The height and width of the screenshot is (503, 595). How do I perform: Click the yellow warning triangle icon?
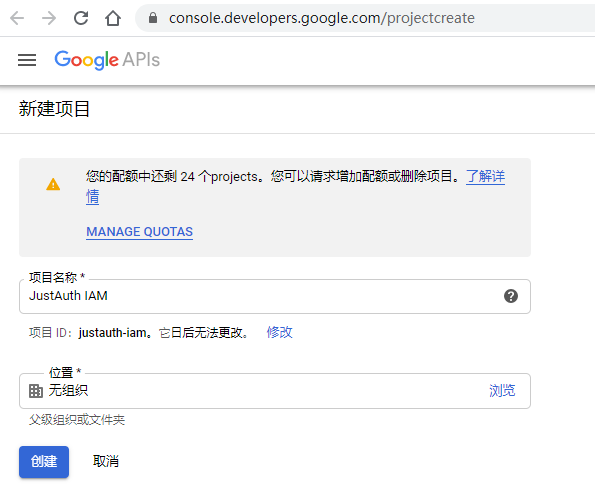pyautogui.click(x=53, y=185)
